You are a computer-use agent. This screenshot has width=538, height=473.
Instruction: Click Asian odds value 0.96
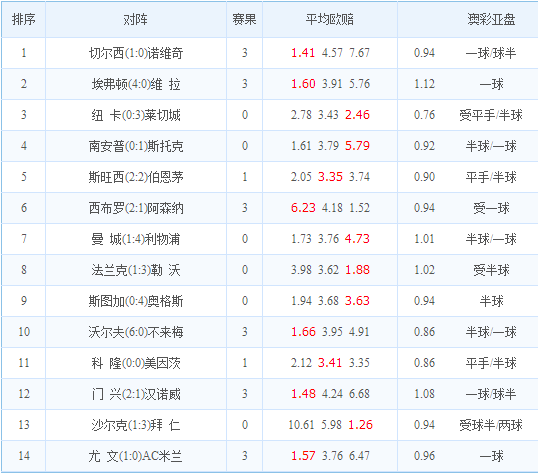click(x=424, y=456)
